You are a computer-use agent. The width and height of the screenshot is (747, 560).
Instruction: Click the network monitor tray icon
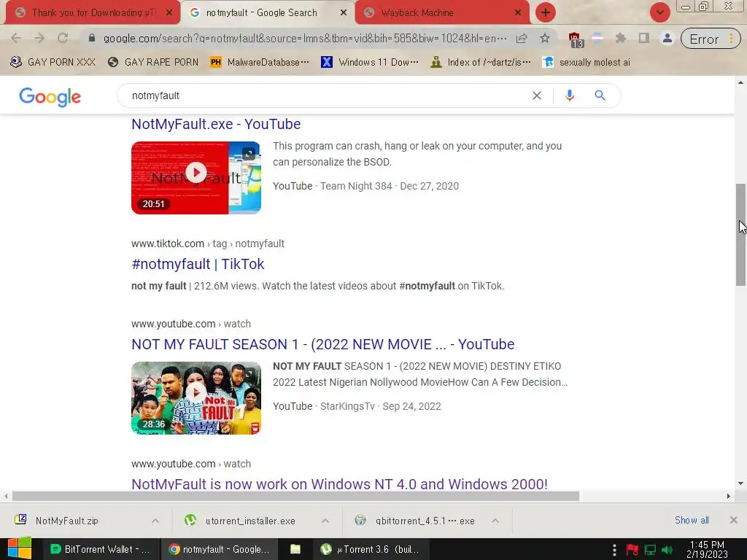click(x=650, y=551)
